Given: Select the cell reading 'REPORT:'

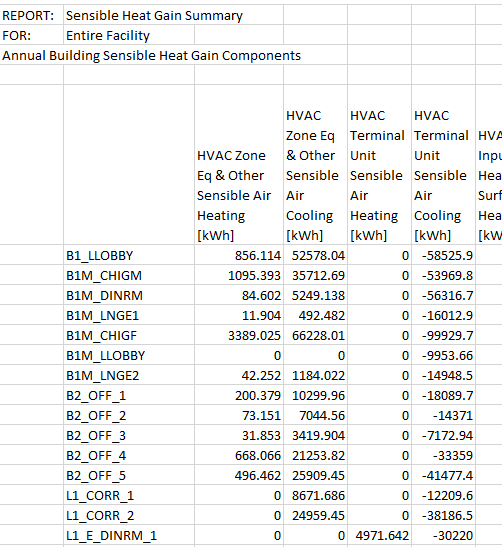Looking at the screenshot, I should coord(31,16).
